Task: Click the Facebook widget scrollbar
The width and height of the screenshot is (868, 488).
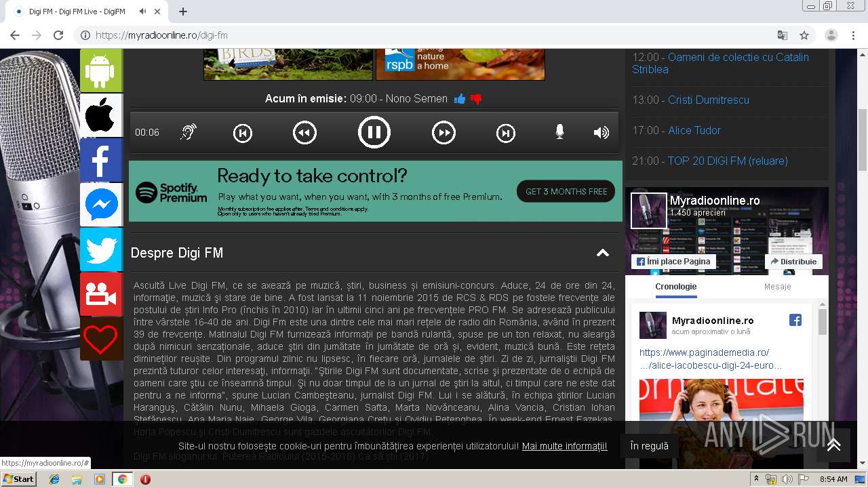Action: coord(823,322)
